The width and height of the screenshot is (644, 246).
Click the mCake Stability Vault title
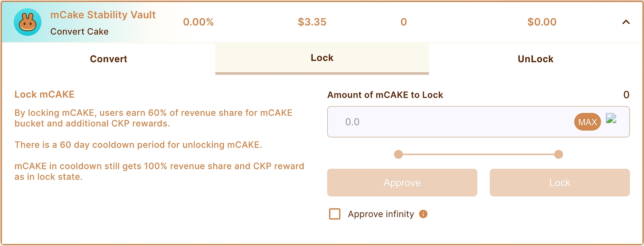coord(103,15)
